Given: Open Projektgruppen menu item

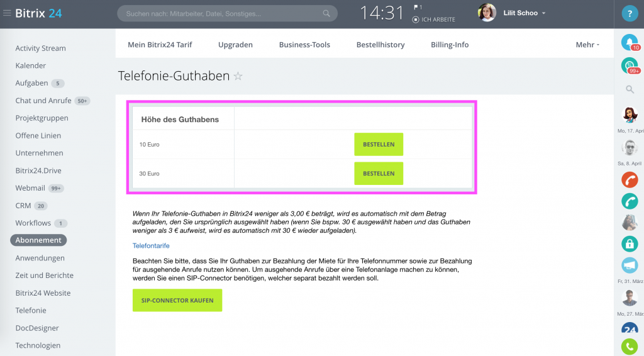Looking at the screenshot, I should point(42,118).
